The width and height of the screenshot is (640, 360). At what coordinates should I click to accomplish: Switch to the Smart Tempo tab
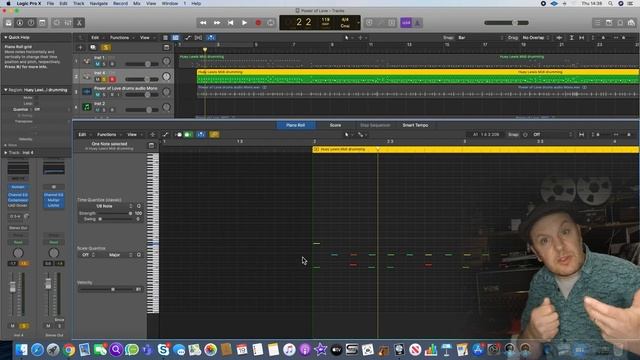tap(415, 125)
